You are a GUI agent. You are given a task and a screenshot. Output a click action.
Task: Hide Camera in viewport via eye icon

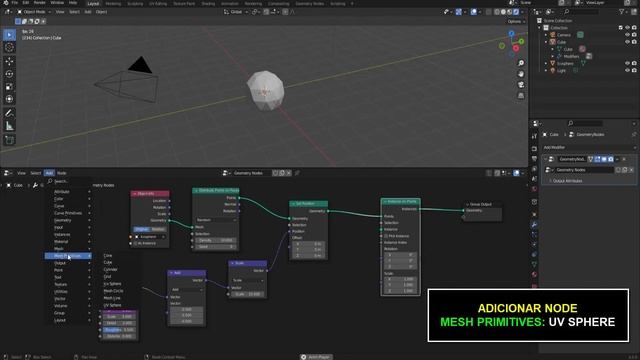click(x=627, y=35)
